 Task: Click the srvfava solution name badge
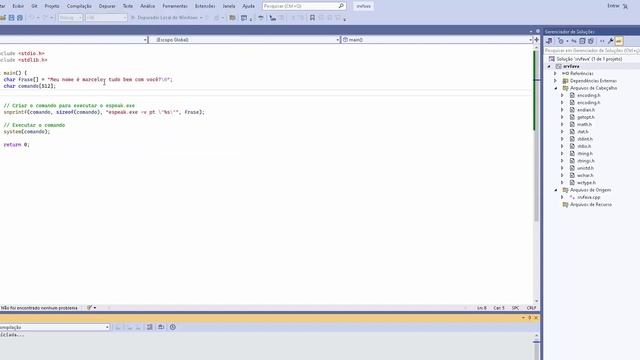363,6
